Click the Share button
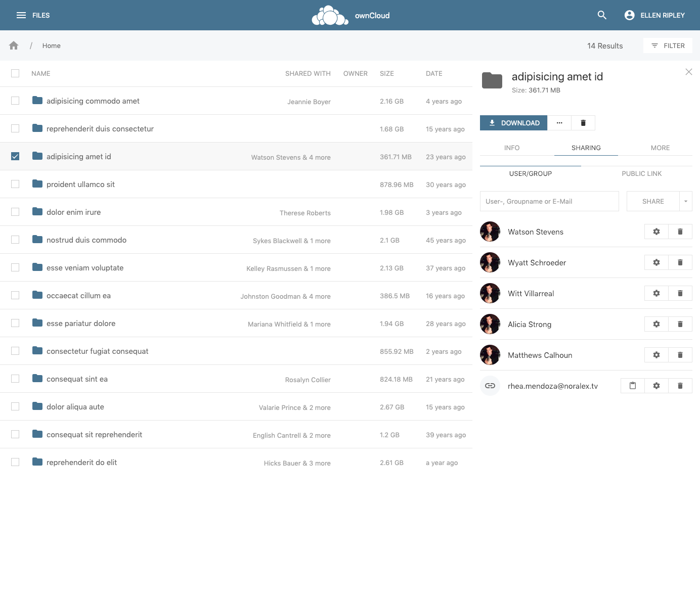 click(653, 201)
